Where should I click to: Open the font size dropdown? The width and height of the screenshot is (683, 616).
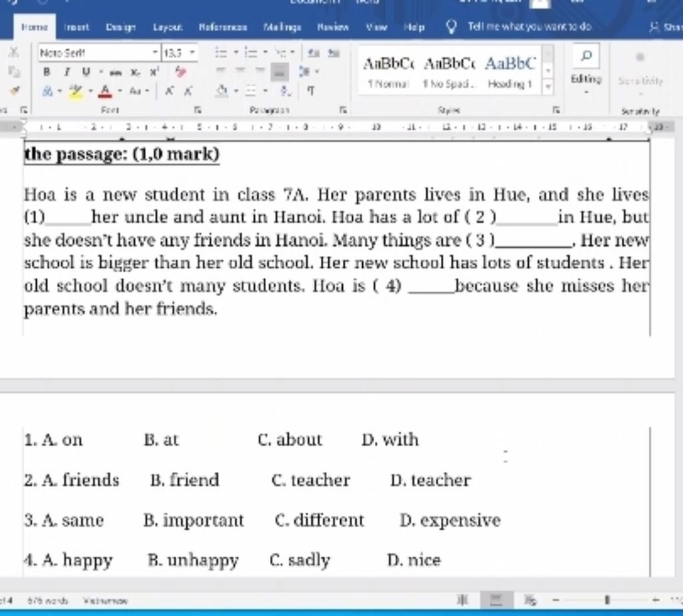point(191,53)
